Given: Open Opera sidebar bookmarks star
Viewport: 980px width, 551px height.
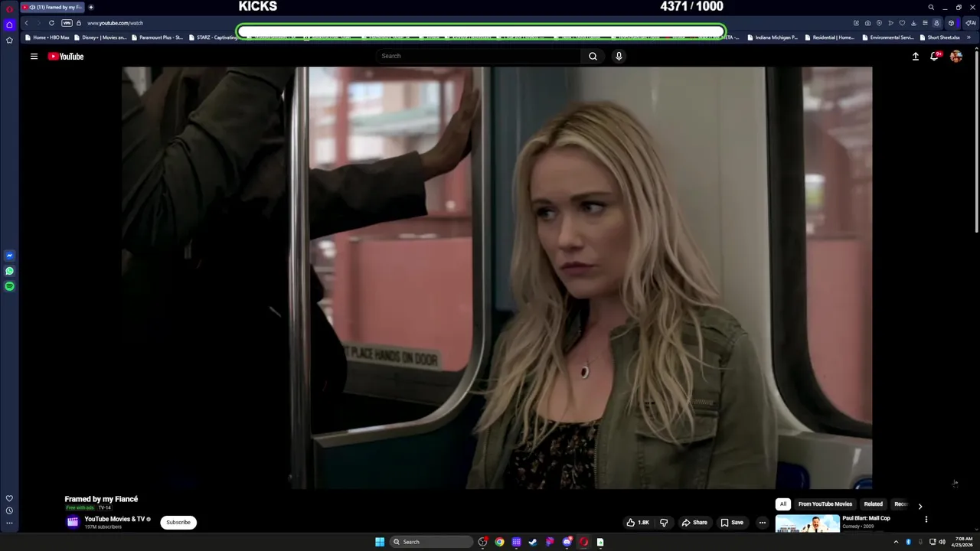Looking at the screenshot, I should [9, 40].
